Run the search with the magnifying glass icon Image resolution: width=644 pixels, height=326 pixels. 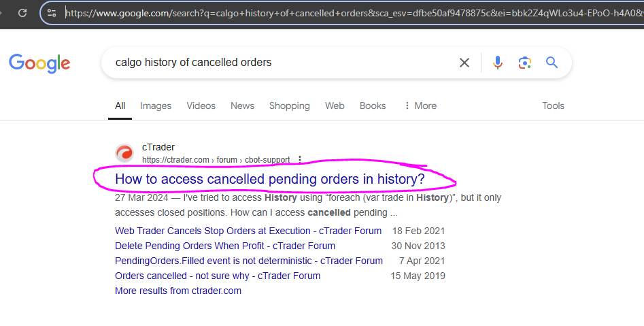552,63
